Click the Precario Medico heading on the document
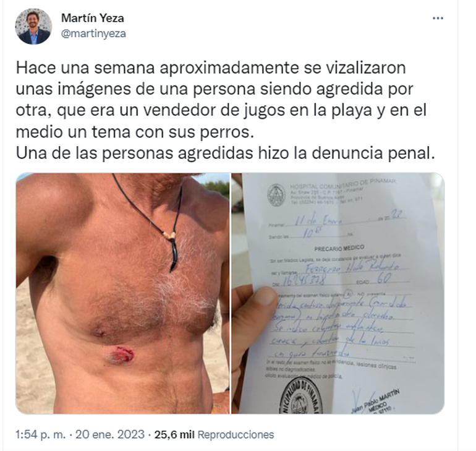This screenshot has height=451, width=476. [339, 249]
